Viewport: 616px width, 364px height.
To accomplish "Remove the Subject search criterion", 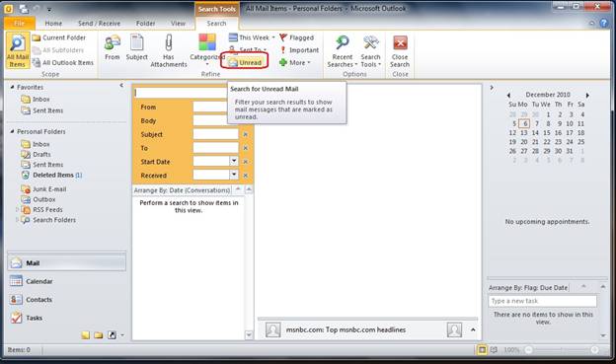I will coord(246,134).
